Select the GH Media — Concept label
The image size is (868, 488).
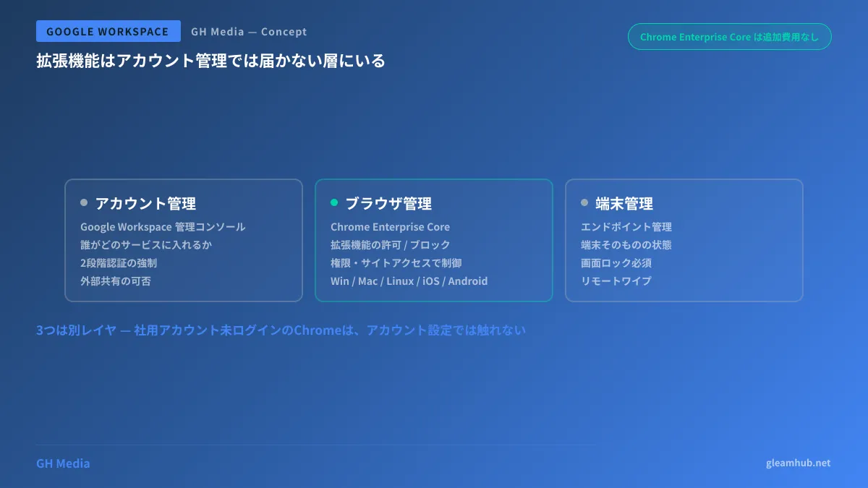tap(249, 32)
